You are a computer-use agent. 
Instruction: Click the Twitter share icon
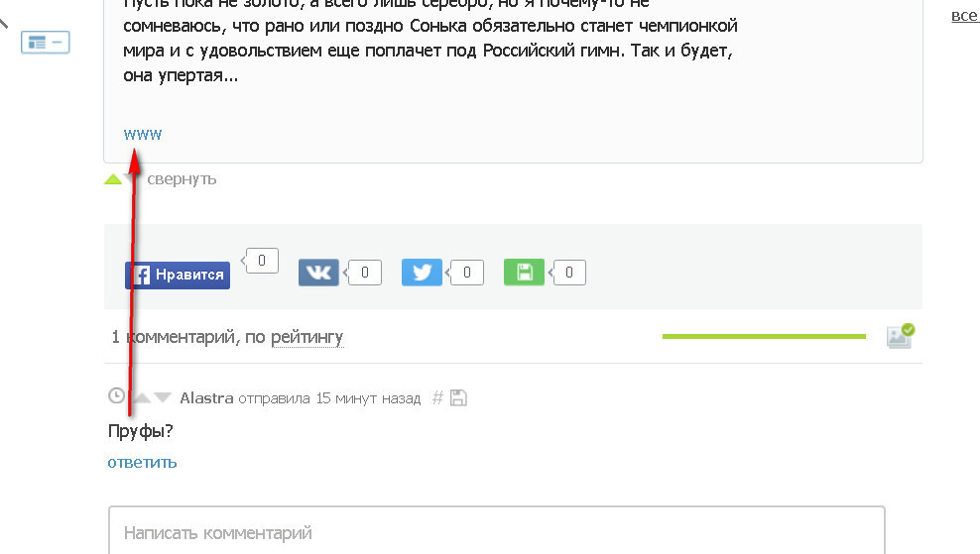[x=422, y=273]
